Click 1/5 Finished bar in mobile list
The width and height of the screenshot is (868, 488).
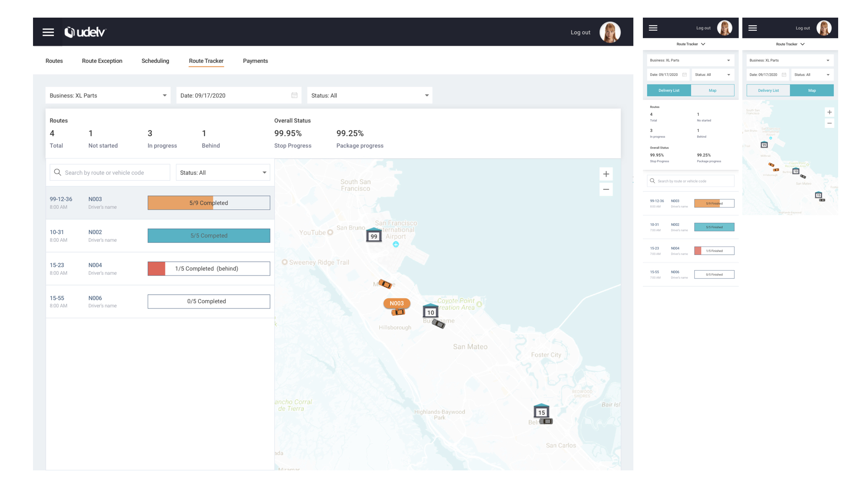[714, 251]
